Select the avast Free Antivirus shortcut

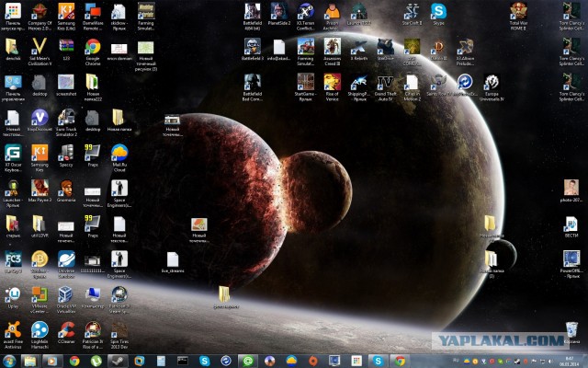tap(13, 335)
